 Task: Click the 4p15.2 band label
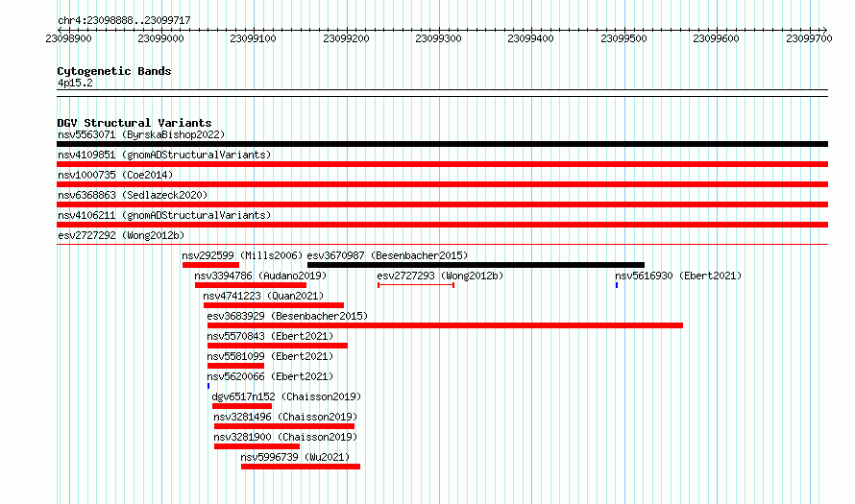coord(75,83)
